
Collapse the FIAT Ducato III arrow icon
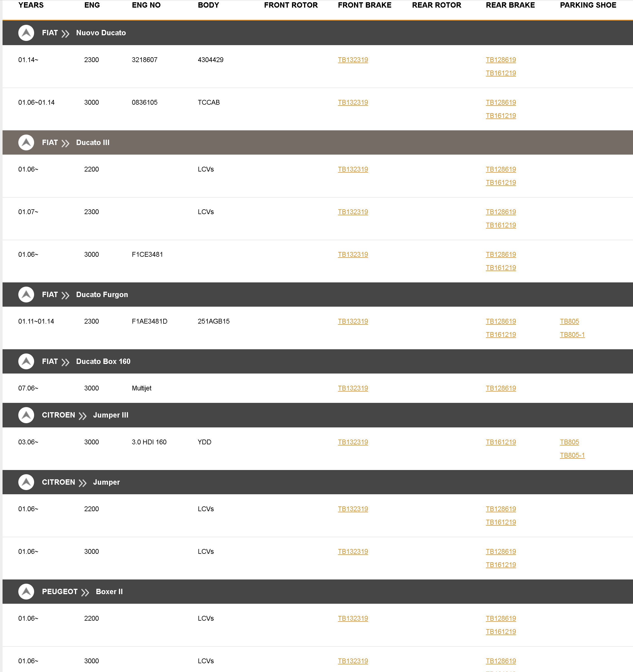point(26,143)
